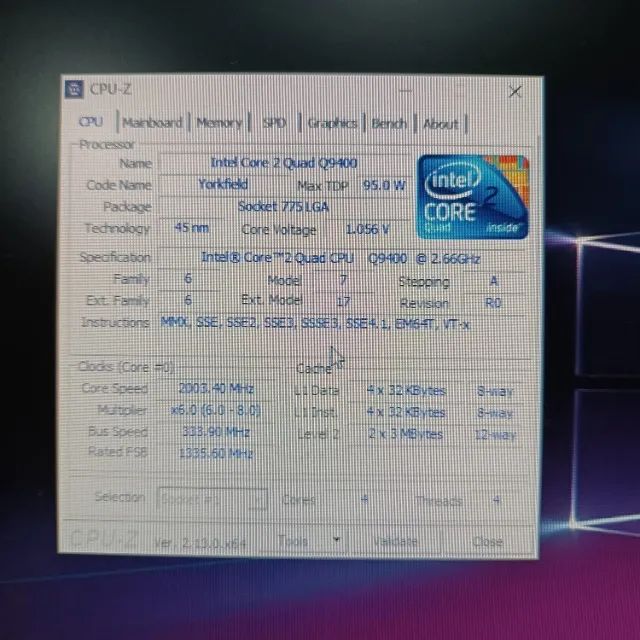Screen dimensions: 640x640
Task: Click the version text Ver. 2.13.0.x64
Action: [x=200, y=543]
